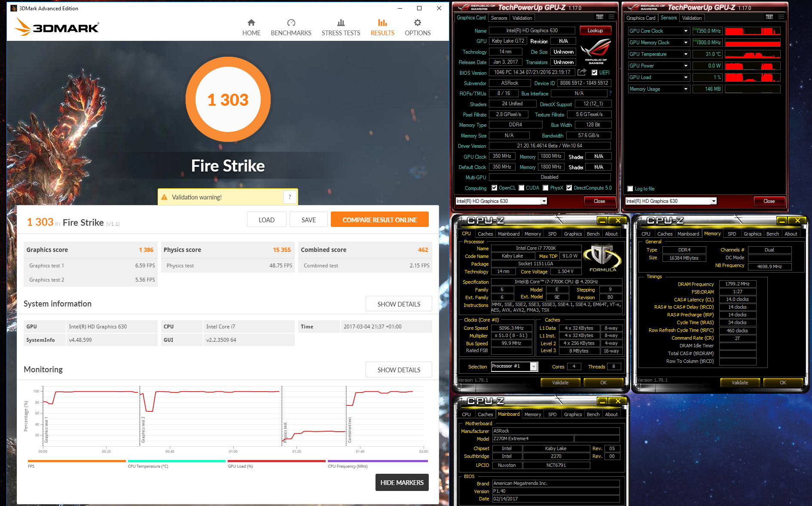
Task: Go to the HOME section in 3DMark
Action: tap(251, 28)
